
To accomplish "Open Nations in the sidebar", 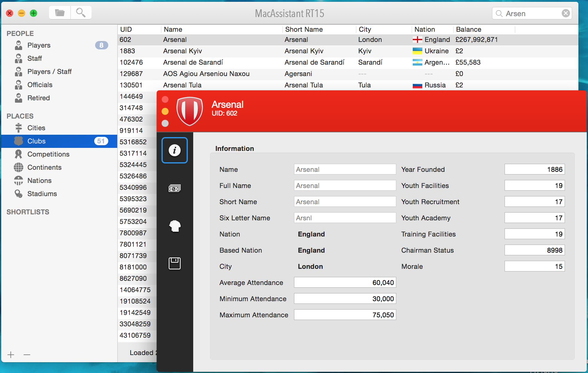I will click(60, 181).
